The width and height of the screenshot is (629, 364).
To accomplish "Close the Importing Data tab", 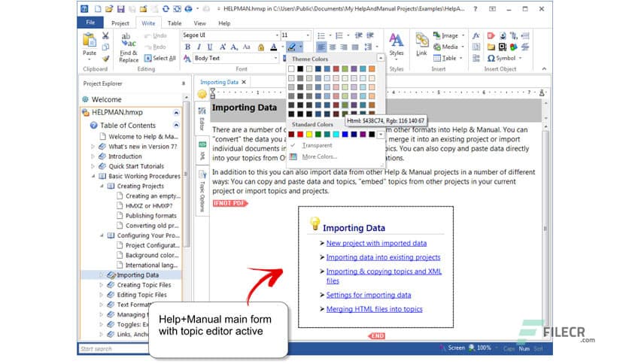I will pyautogui.click(x=244, y=82).
